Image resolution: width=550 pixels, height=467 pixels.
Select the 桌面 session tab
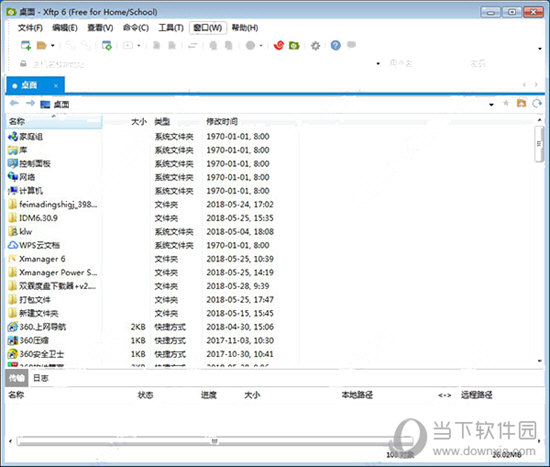tap(35, 85)
